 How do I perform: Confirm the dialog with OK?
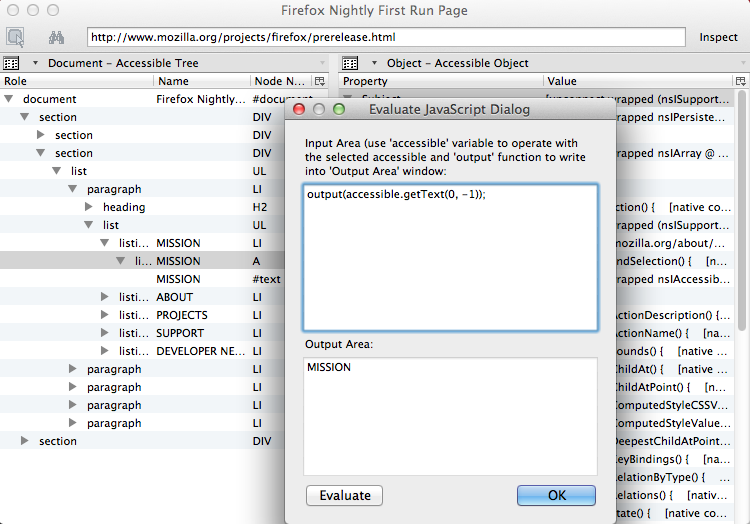click(556, 495)
